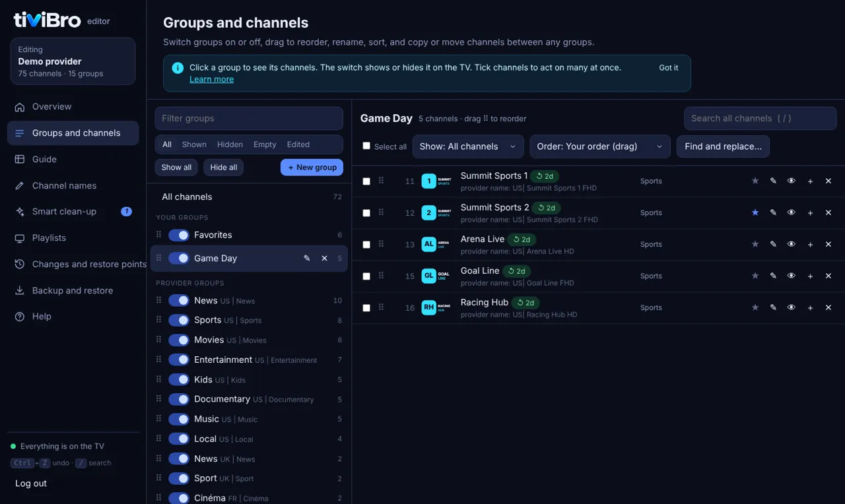Remove Summit Sports 1 using its X icon
Viewport: 845px width, 504px height.
828,181
